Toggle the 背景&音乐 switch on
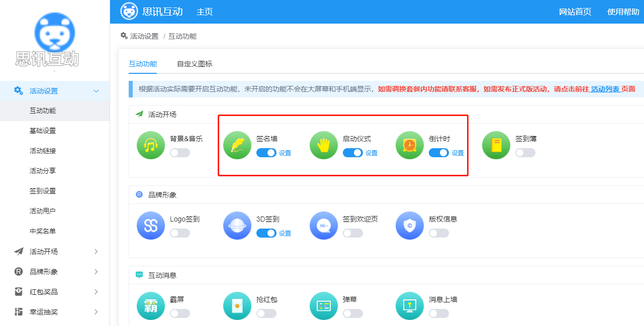The height and width of the screenshot is (326, 644). click(x=180, y=153)
